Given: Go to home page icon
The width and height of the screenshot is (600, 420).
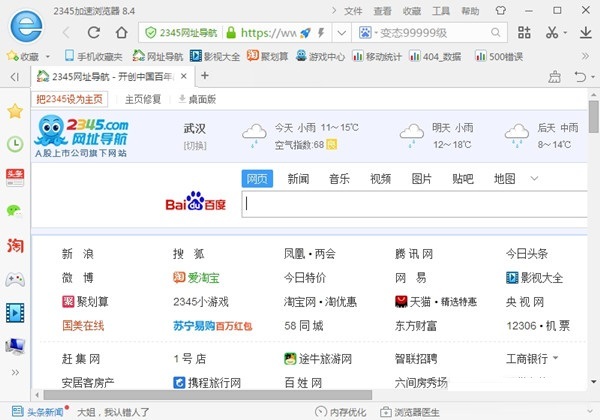Looking at the screenshot, I should pyautogui.click(x=122, y=33).
